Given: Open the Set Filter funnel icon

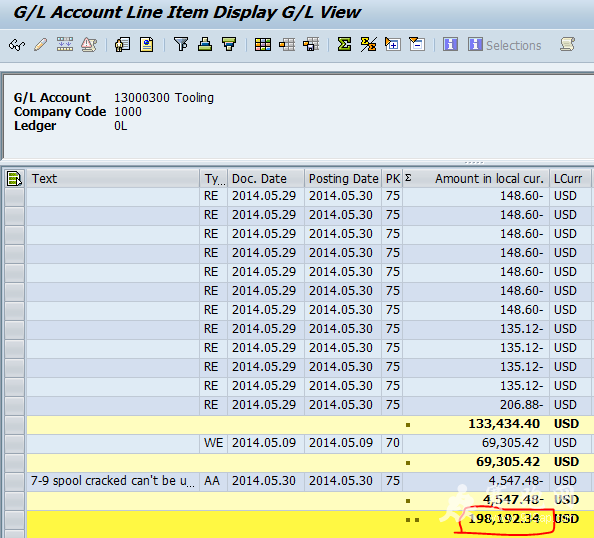Looking at the screenshot, I should pyautogui.click(x=181, y=44).
